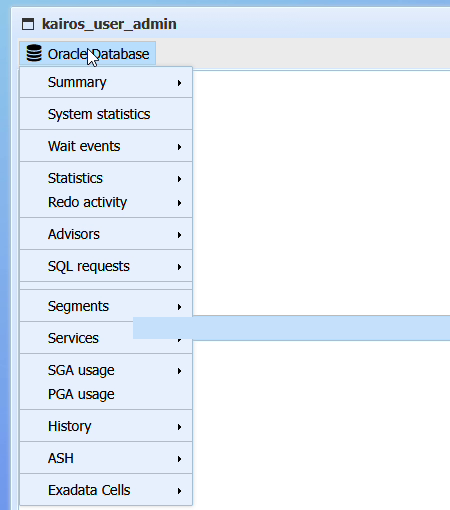Open SGA usage submenu
Image resolution: width=450 pixels, height=510 pixels.
point(106,370)
